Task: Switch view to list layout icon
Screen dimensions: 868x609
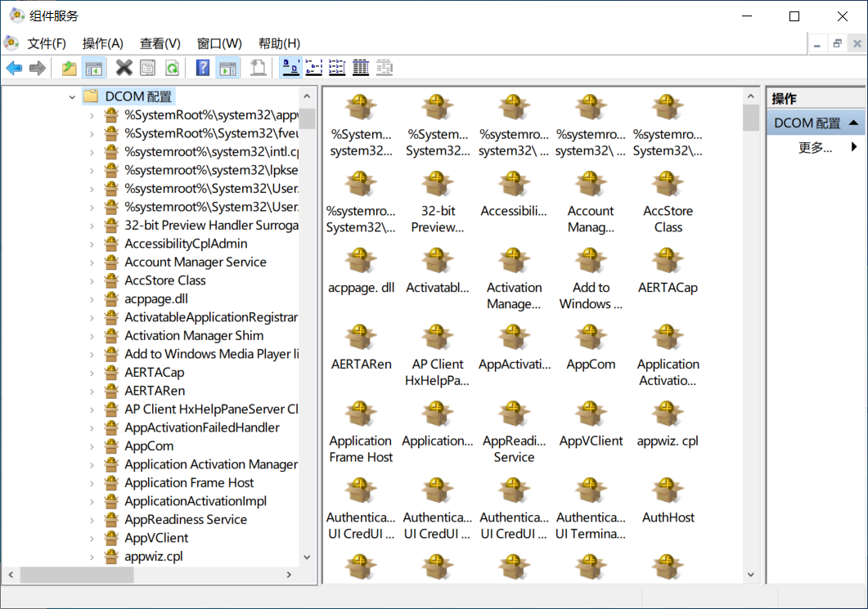Action: pyautogui.click(x=337, y=68)
